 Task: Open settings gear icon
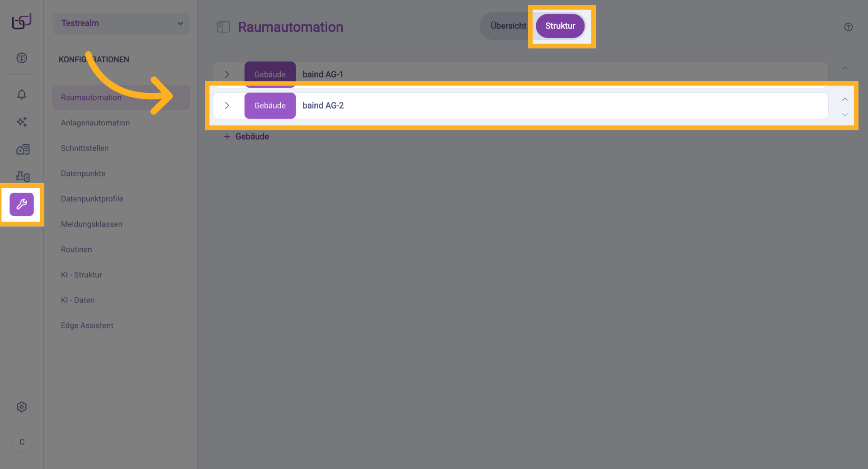(x=22, y=407)
